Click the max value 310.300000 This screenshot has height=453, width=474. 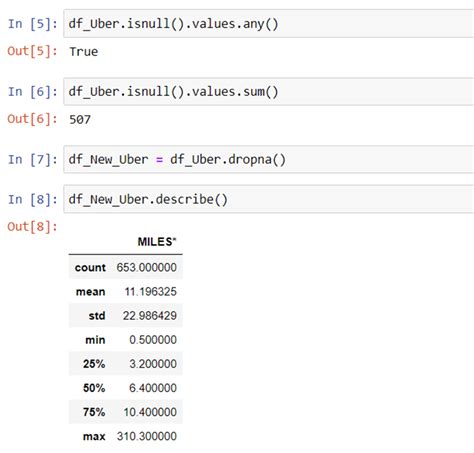[147, 436]
